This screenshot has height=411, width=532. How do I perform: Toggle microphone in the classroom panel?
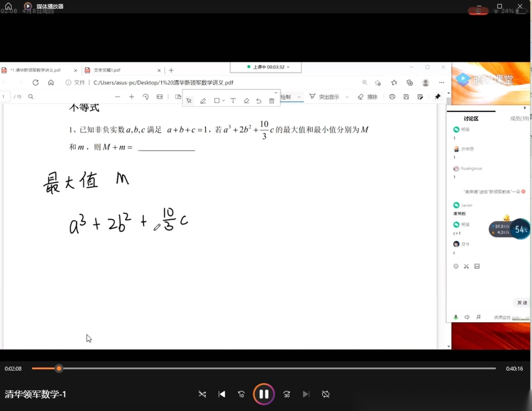tap(456, 317)
